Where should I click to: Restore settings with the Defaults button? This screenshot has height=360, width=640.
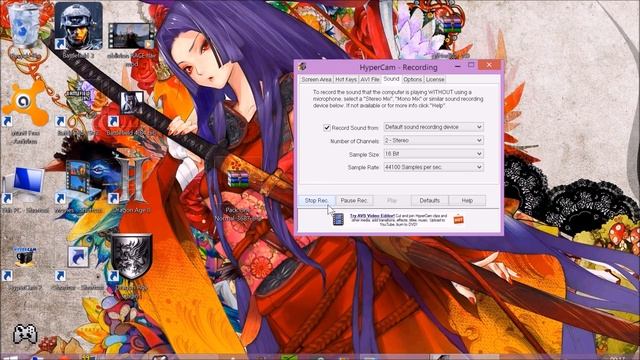(x=429, y=200)
